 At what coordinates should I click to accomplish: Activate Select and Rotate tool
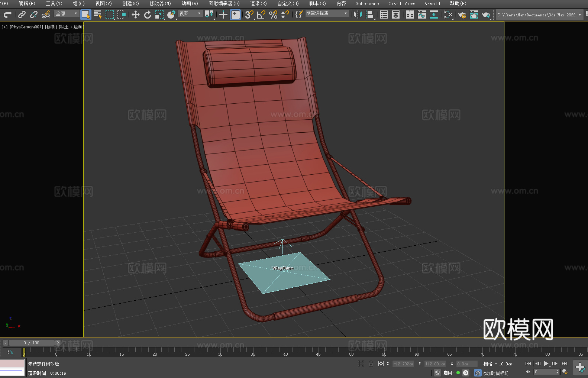(x=148, y=14)
